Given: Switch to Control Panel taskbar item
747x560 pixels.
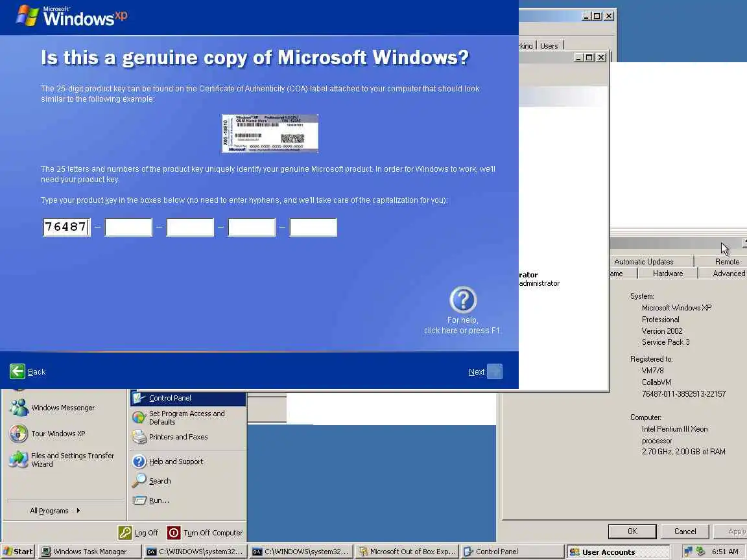Looking at the screenshot, I should click(513, 552).
